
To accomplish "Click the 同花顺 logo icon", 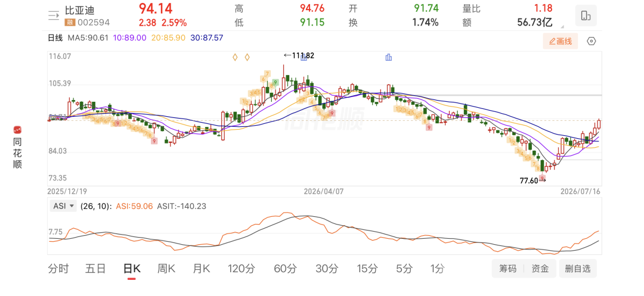I will 17,130.
